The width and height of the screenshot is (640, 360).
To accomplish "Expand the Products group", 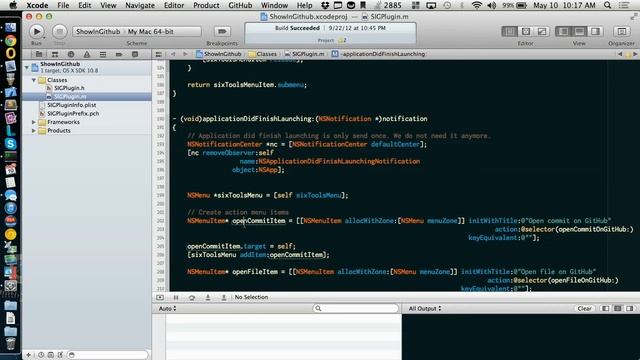I will click(34, 131).
